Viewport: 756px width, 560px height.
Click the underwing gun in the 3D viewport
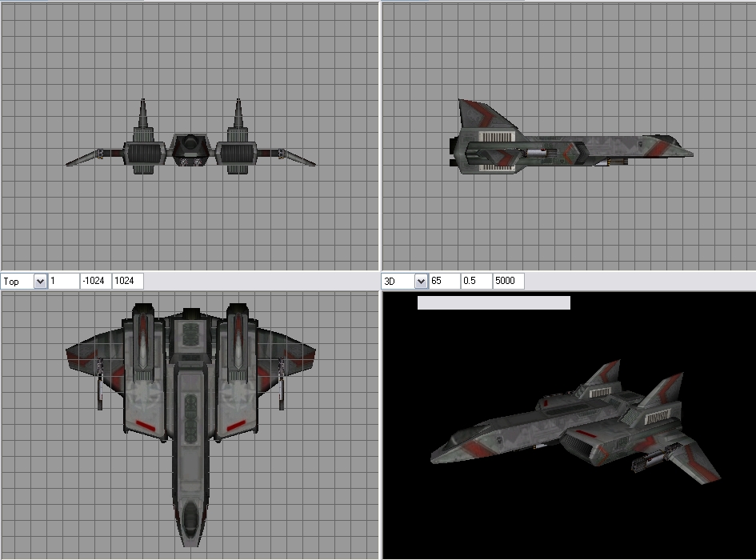click(648, 461)
